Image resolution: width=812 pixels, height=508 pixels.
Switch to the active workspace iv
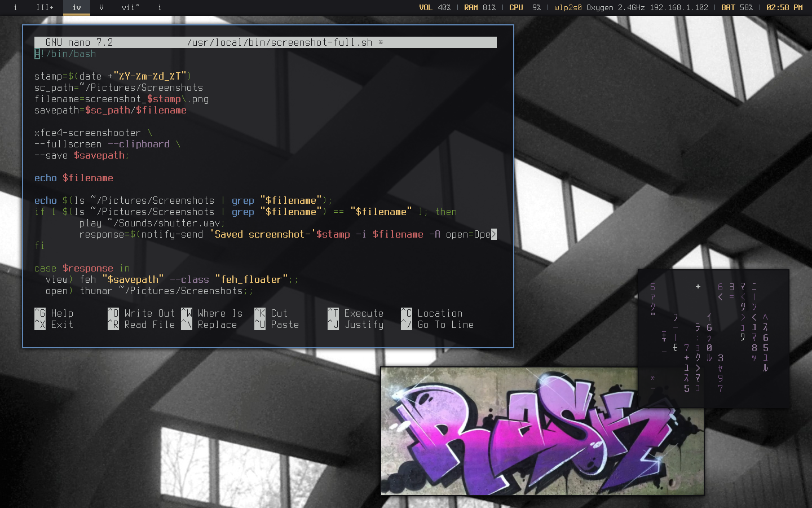coord(77,7)
